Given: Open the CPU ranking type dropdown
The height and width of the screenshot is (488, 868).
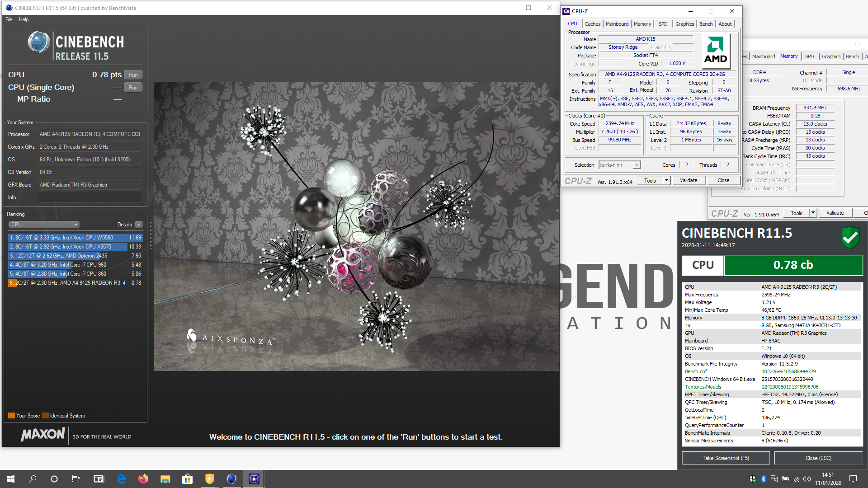Looking at the screenshot, I should click(44, 225).
